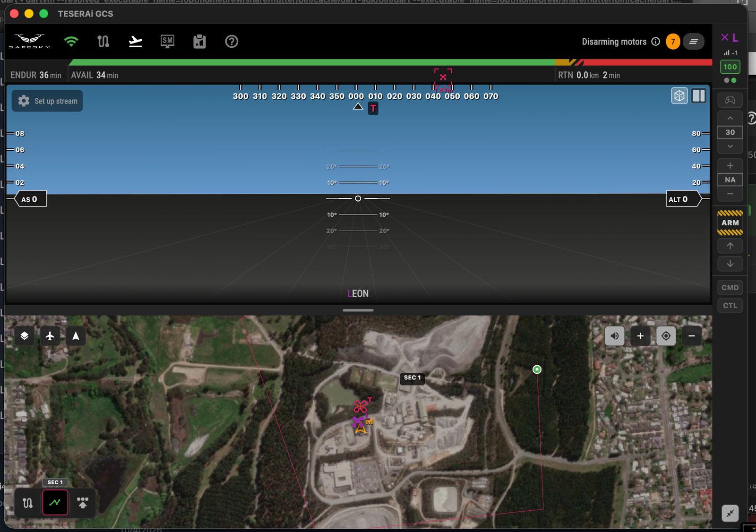
Task: Select the T target marker on compass
Action: (x=373, y=109)
